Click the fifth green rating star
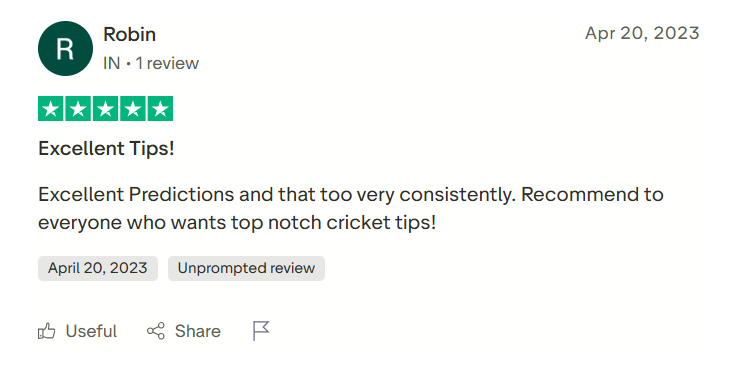This screenshot has width=745, height=382. click(160, 109)
